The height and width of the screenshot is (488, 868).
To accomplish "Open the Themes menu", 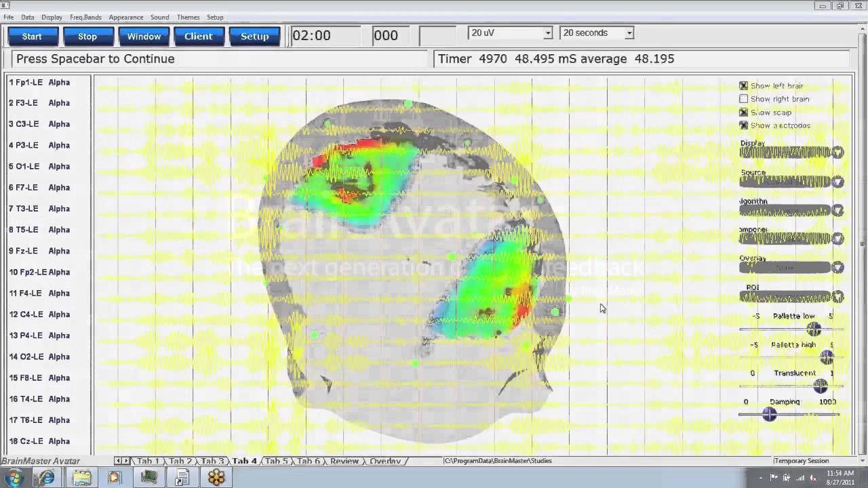I will coord(189,17).
